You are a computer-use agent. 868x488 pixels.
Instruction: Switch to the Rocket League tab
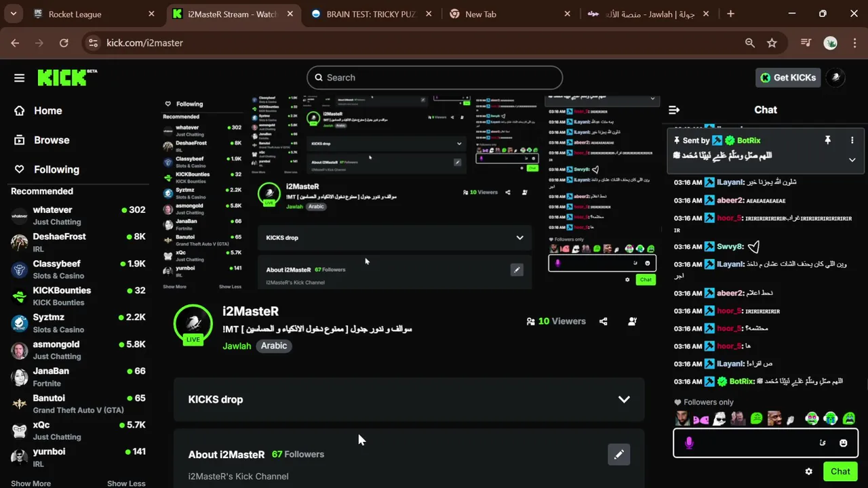94,14
